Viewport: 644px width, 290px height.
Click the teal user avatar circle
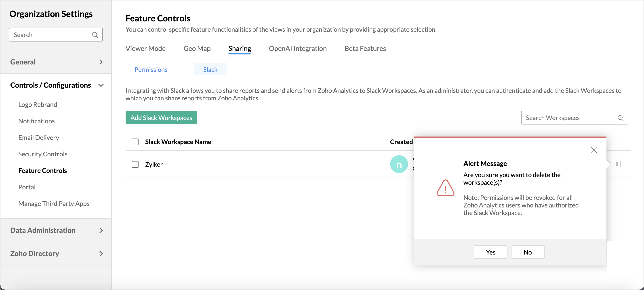398,164
